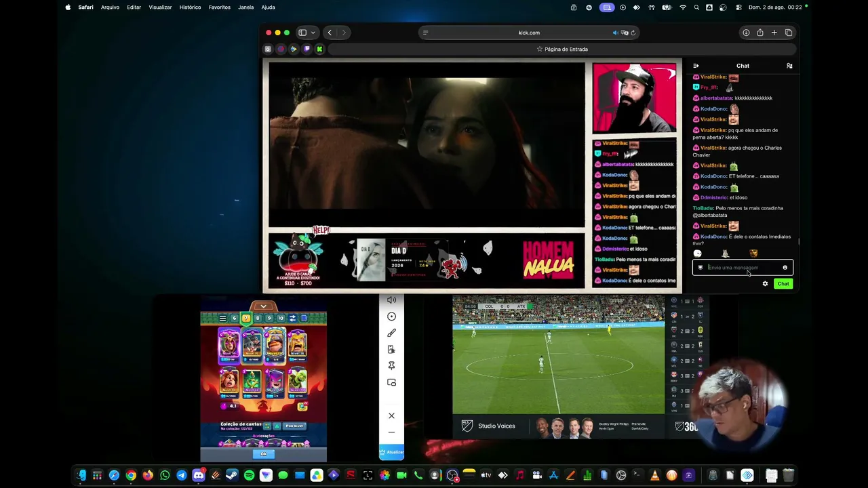Launch Firefox from the Dock
Image resolution: width=868 pixels, height=488 pixels.
[x=148, y=475]
